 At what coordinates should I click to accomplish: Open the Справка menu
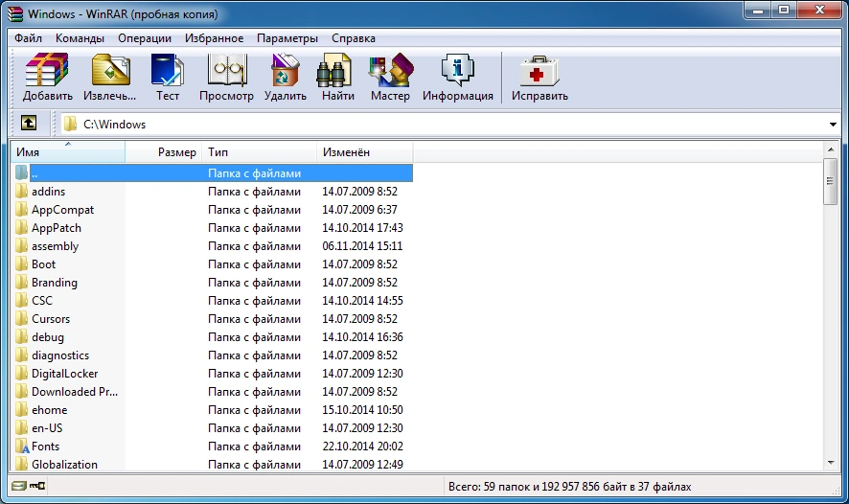tap(353, 38)
